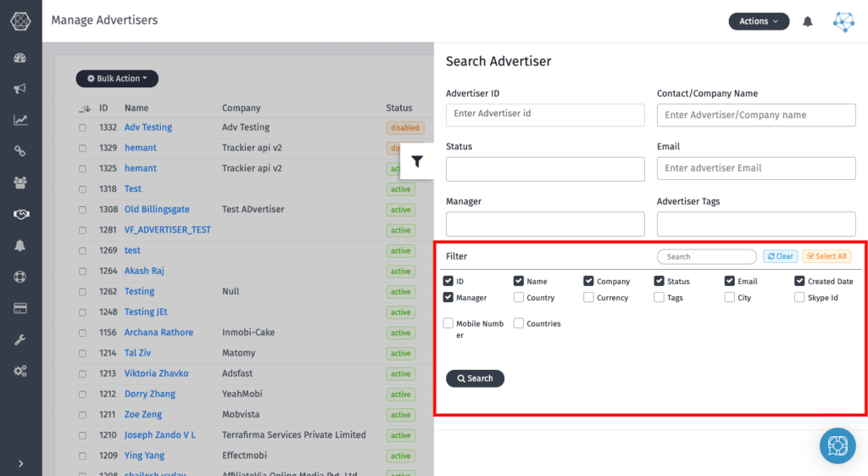Uncheck the Created Date column checkbox
This screenshot has height=476, width=868.
800,281
